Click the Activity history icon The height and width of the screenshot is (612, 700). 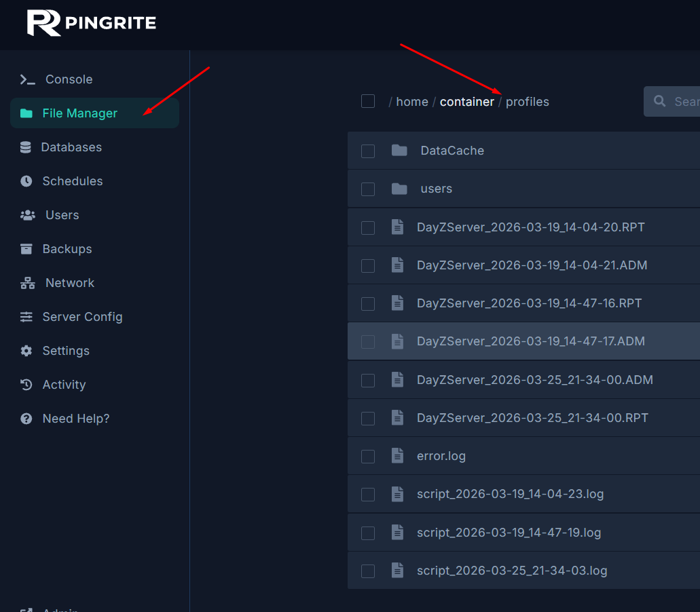[x=26, y=385]
